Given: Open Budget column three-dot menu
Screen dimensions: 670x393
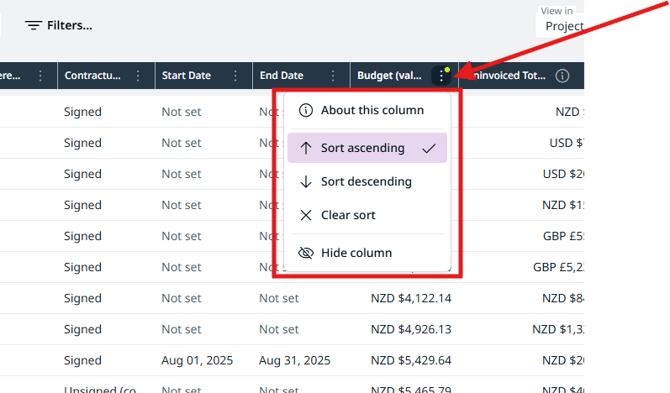Looking at the screenshot, I should point(441,76).
